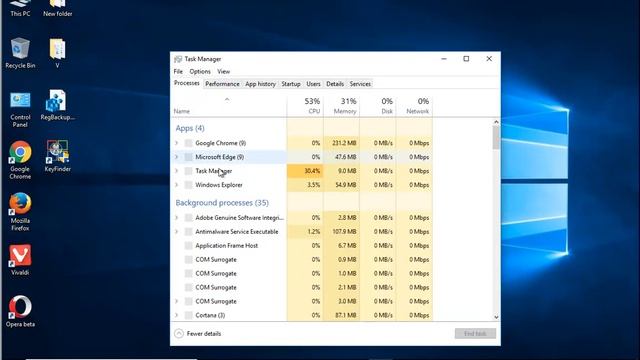The image size is (640, 360).
Task: Click the scrollbar up arrow in process list
Action: (x=496, y=122)
